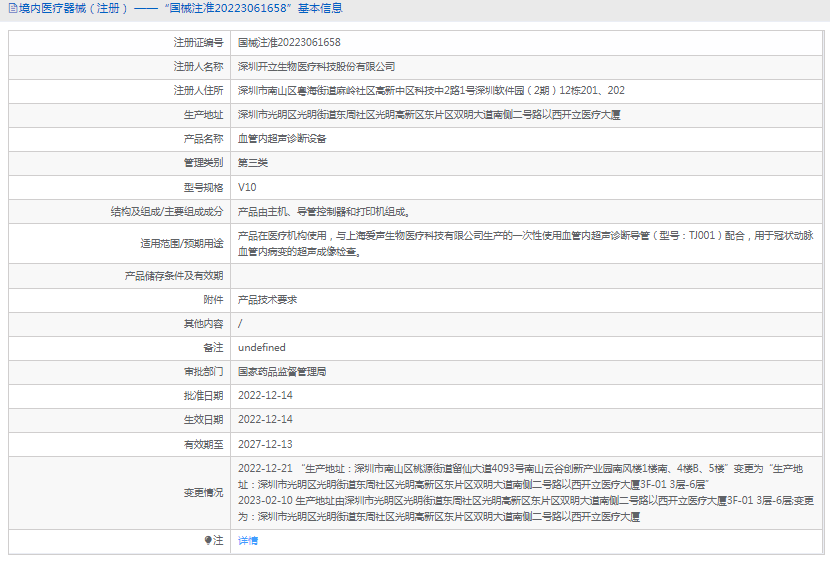Click the 批准日期 label
This screenshot has height=561, width=830.
203,396
